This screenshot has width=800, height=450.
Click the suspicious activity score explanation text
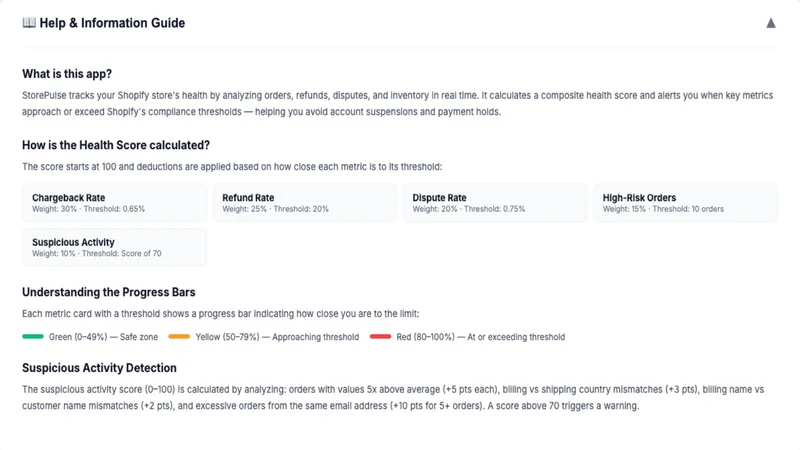coord(393,397)
